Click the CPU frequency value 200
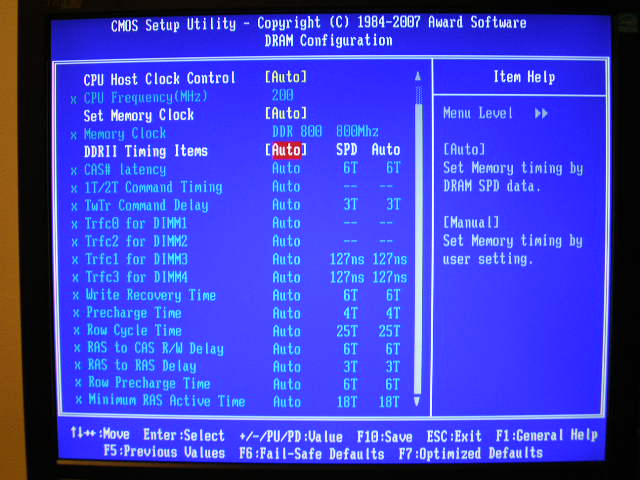This screenshot has width=640, height=480. click(282, 95)
